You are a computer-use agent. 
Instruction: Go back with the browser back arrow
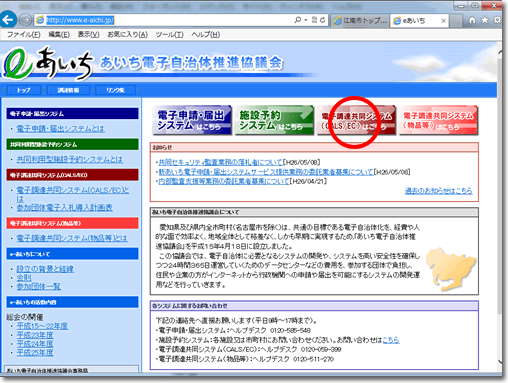tap(8, 20)
